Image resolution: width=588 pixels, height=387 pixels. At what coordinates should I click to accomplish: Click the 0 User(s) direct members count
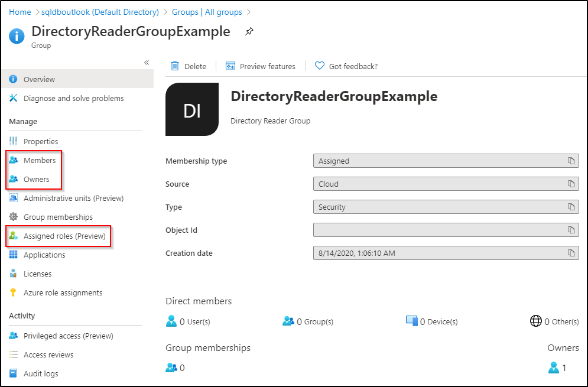(189, 321)
